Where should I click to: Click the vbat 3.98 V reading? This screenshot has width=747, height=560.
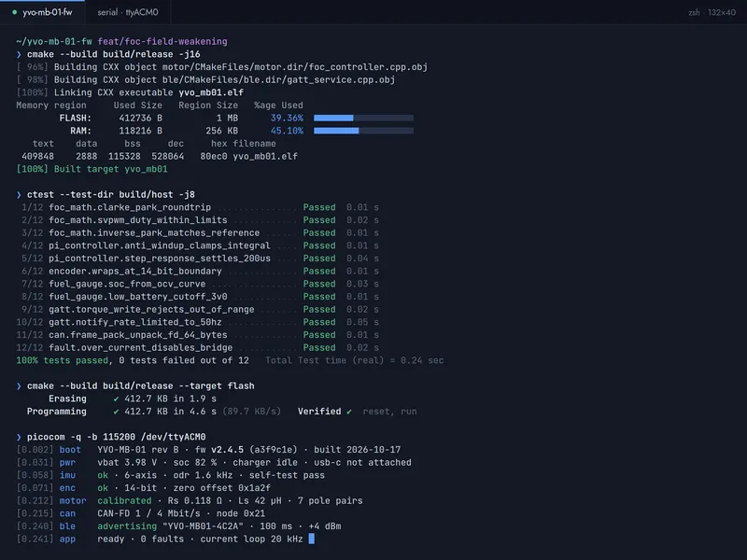click(127, 462)
